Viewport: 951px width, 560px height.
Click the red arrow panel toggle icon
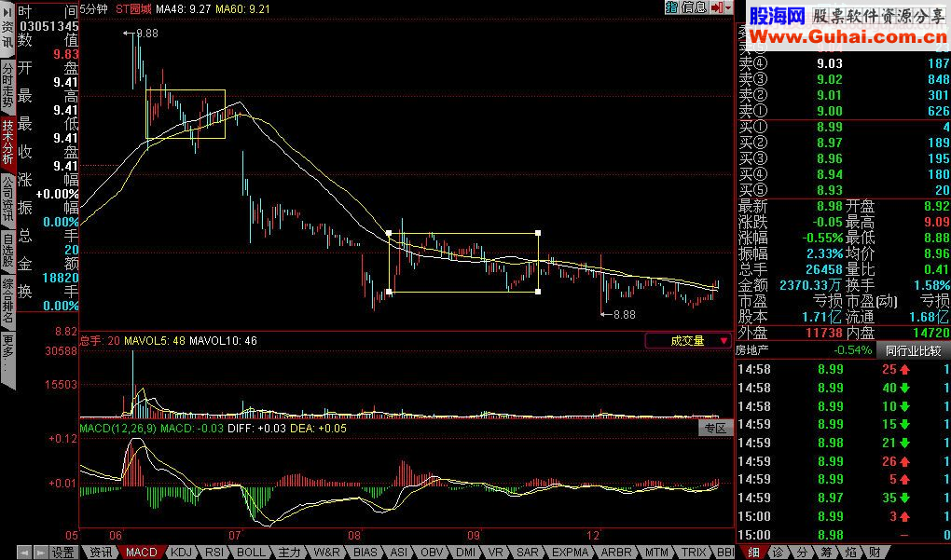pyautogui.click(x=718, y=7)
